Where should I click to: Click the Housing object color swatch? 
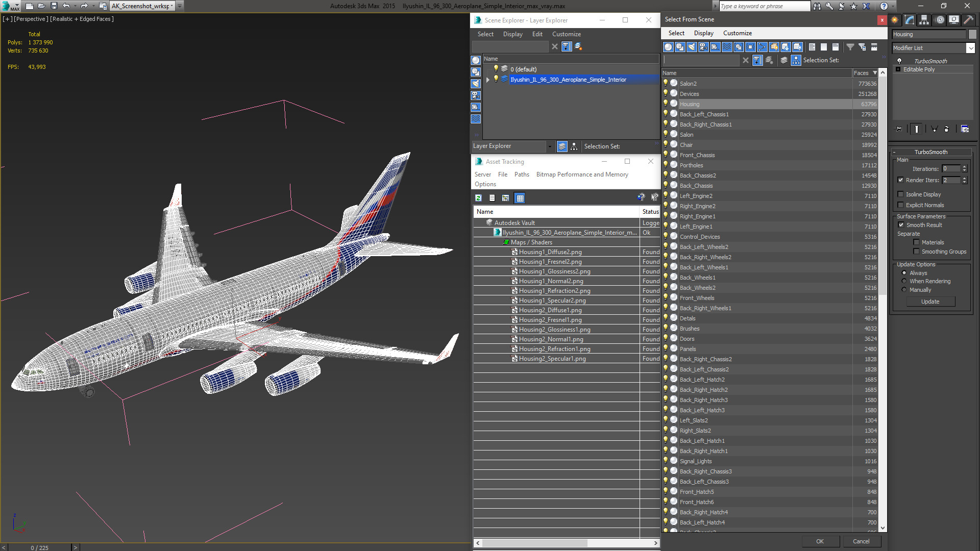pos(972,34)
